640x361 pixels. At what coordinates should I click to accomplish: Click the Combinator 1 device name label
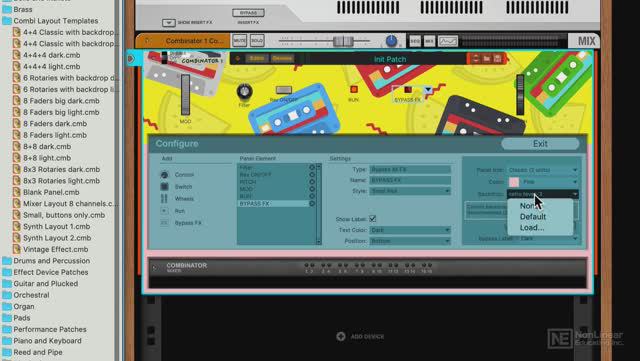[x=194, y=41]
